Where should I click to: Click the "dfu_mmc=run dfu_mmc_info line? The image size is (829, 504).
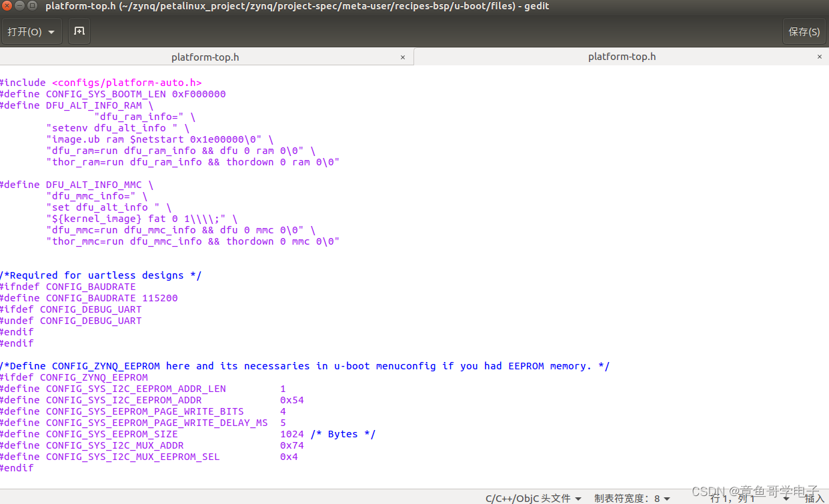pyautogui.click(x=181, y=230)
